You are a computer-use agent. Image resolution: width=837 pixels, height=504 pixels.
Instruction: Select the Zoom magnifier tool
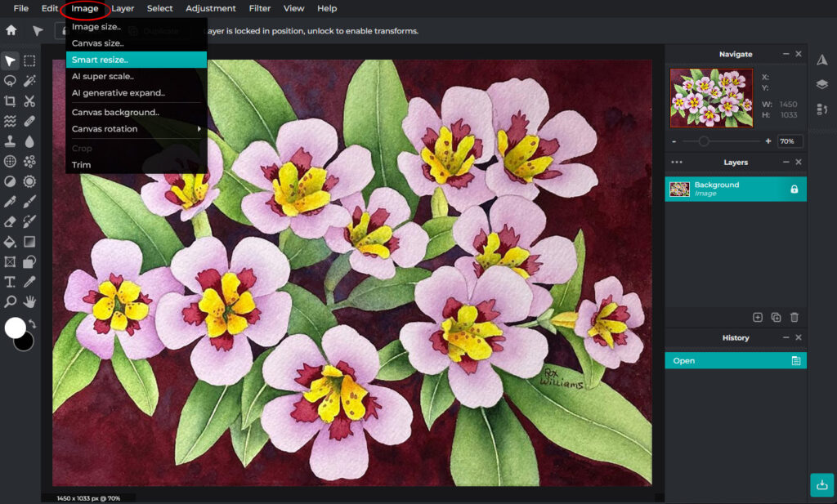pyautogui.click(x=10, y=302)
